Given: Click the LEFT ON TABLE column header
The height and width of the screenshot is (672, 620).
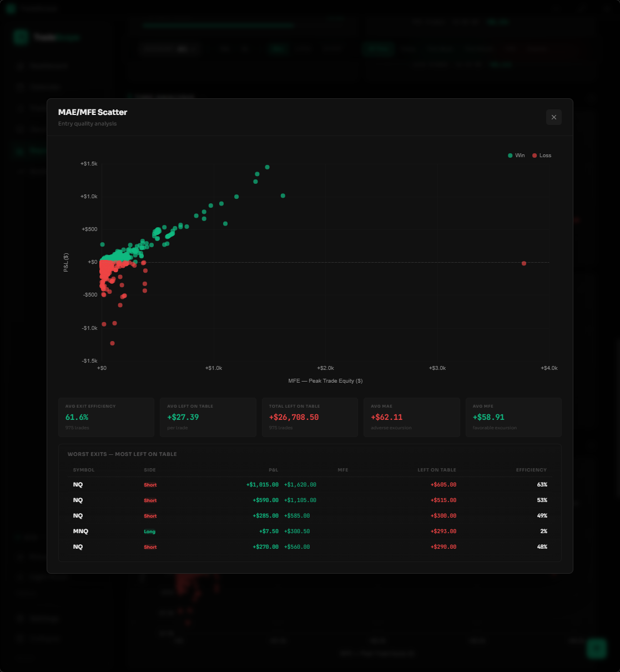Looking at the screenshot, I should (x=437, y=470).
